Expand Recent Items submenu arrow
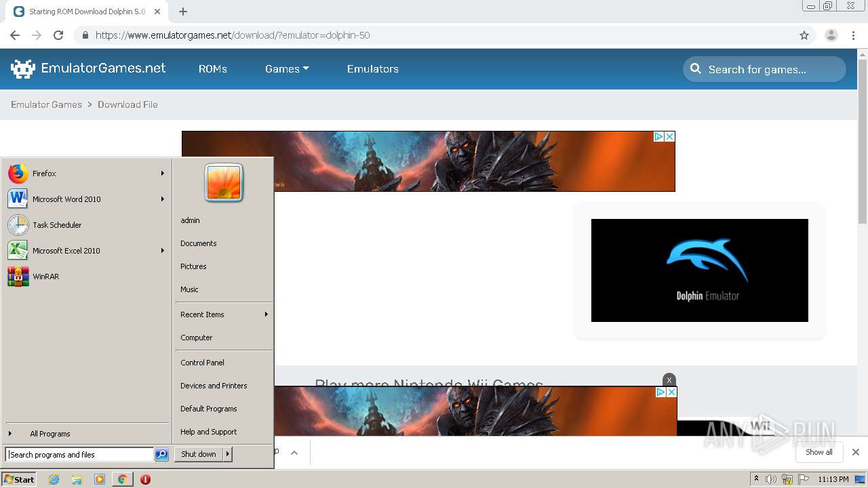 click(267, 314)
